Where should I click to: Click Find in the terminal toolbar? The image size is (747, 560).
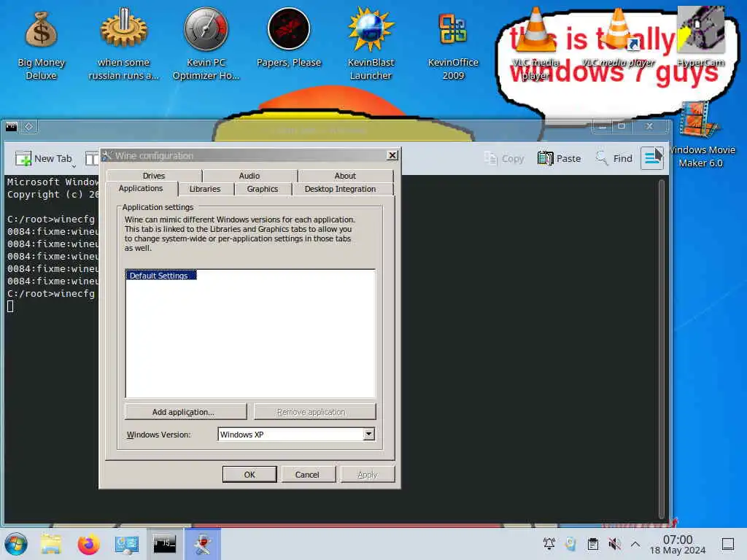(614, 158)
